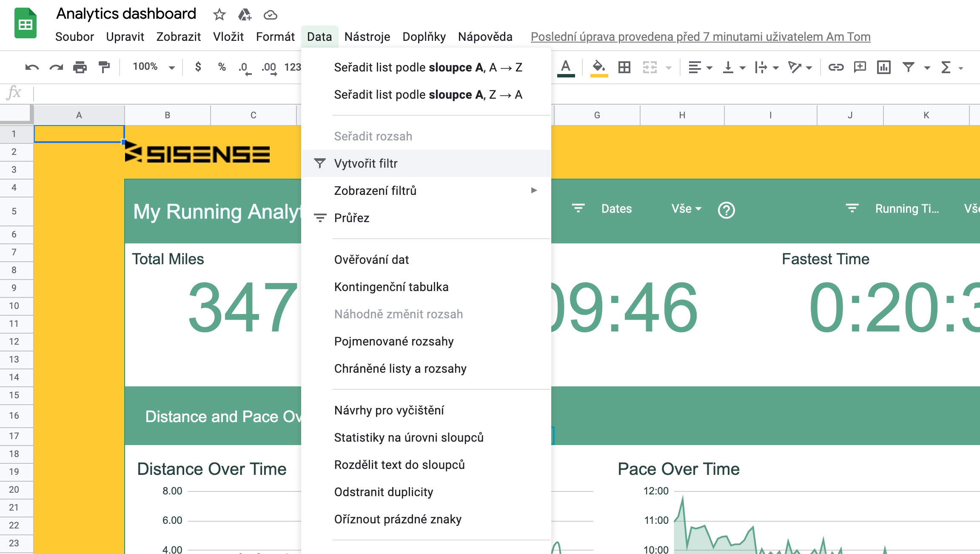
Task: Star the Analytics dashboard document
Action: (x=219, y=15)
